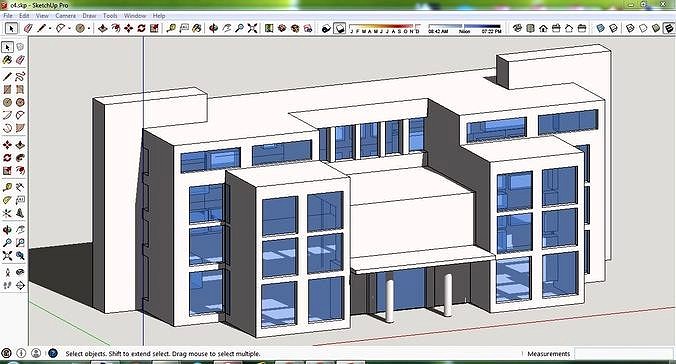Click the credits status bar icon
This screenshot has width=676, height=364.
tap(21, 353)
